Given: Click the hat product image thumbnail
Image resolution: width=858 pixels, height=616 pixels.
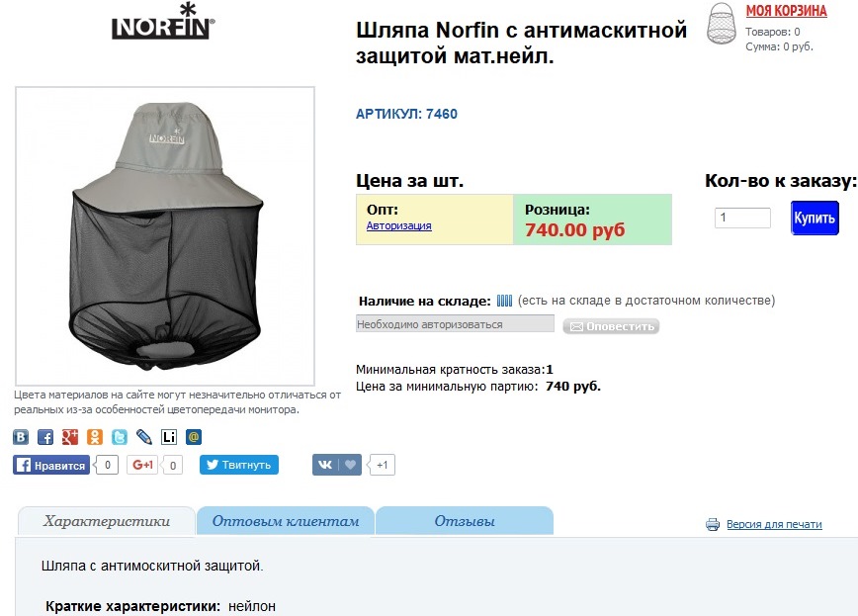Looking at the screenshot, I should [x=165, y=236].
